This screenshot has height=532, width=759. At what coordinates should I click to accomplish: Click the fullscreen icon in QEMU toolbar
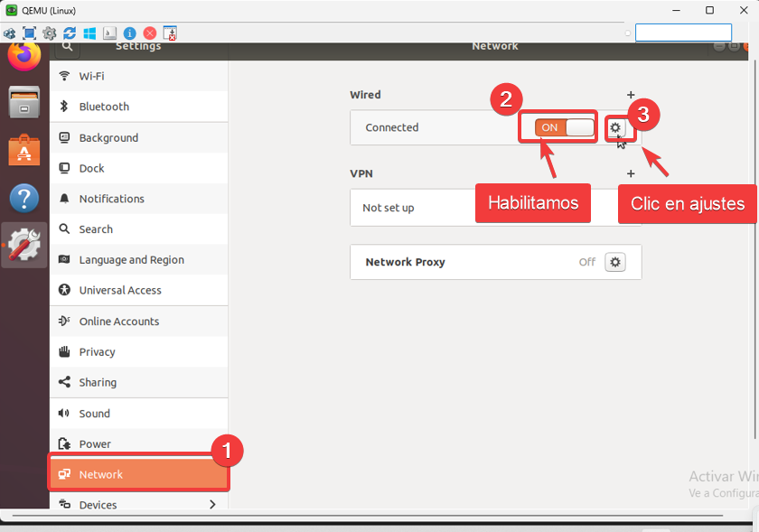coord(29,33)
